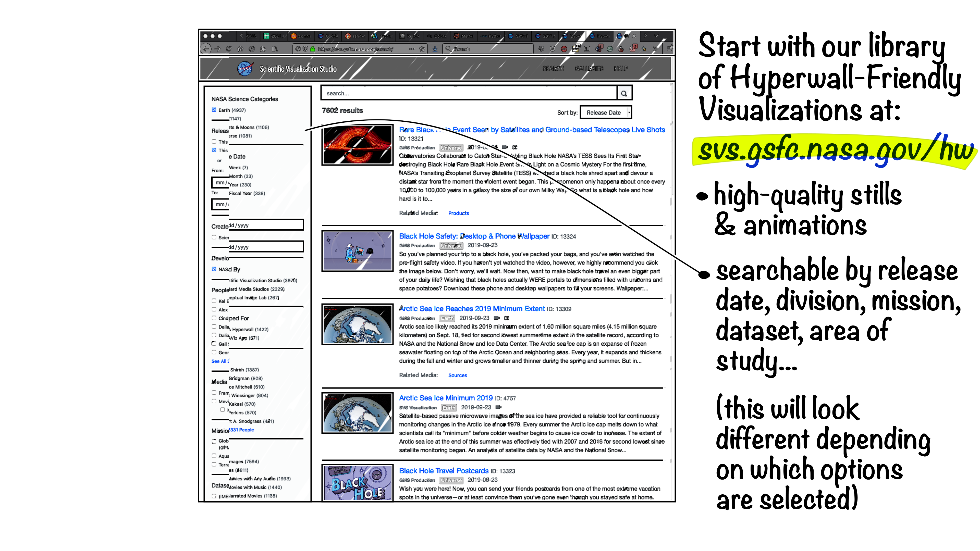
Task: Click the 'Earth' tag on Arctic Sea Ice Reaches result
Action: pyautogui.click(x=447, y=318)
